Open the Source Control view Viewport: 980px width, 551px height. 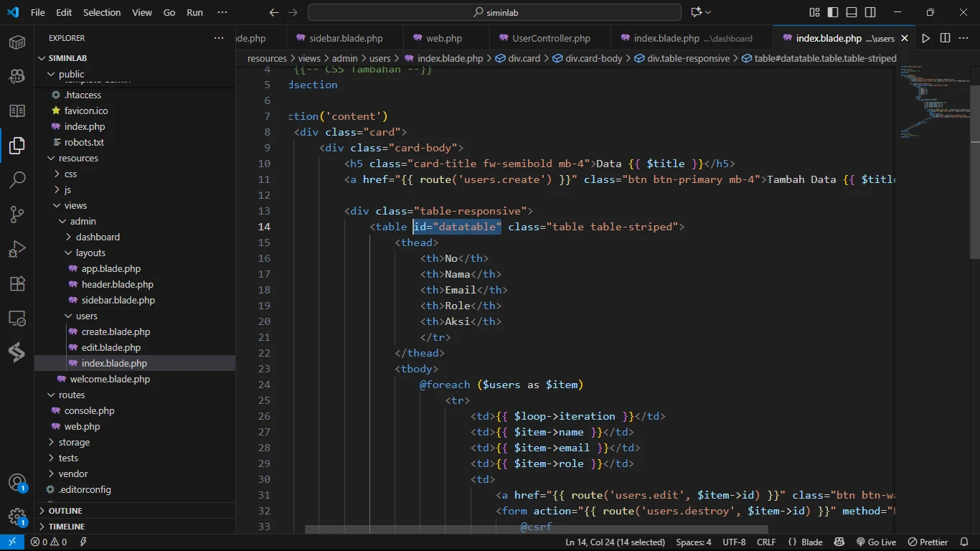point(17,215)
